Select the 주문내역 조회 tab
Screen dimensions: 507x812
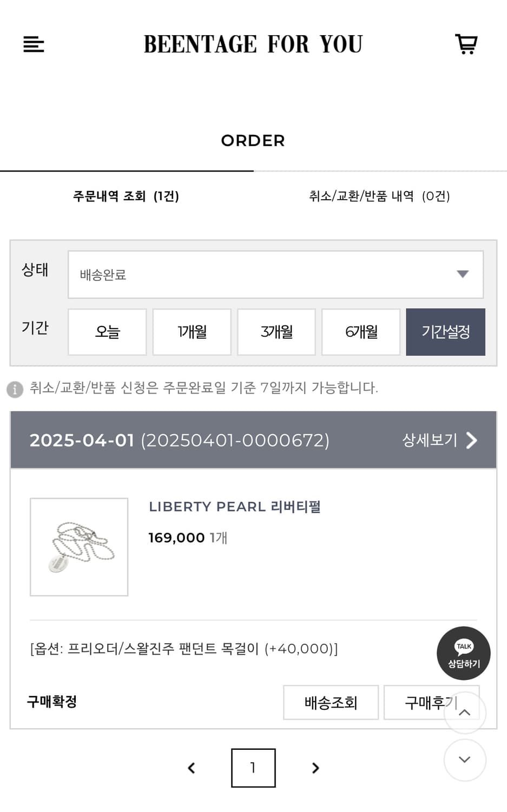(x=126, y=196)
